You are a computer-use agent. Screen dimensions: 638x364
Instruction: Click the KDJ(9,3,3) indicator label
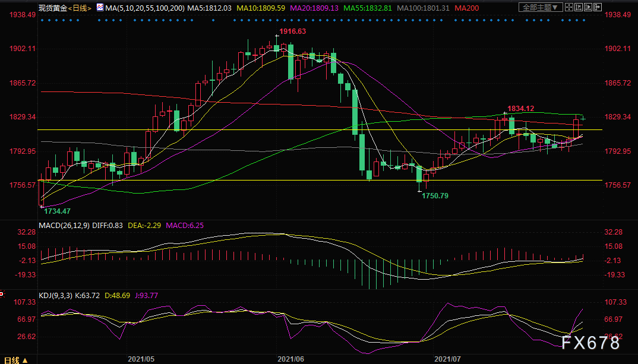(55, 295)
